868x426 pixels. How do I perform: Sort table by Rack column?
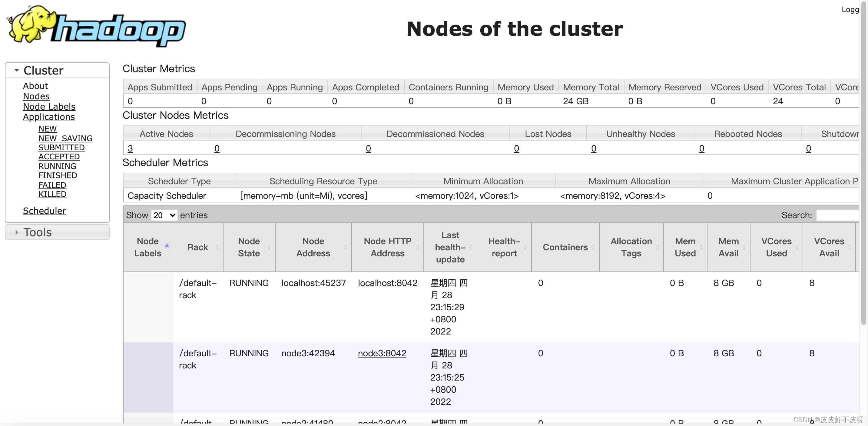click(x=198, y=247)
